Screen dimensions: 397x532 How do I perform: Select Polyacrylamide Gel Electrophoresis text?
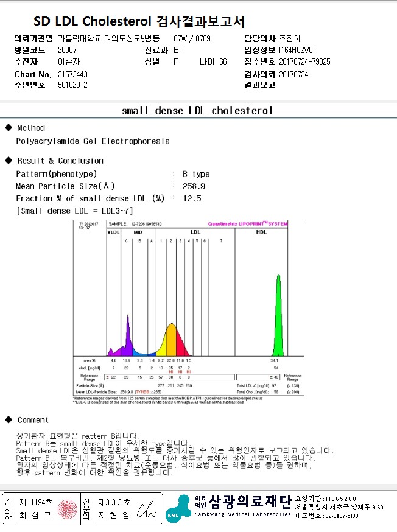coord(93,141)
